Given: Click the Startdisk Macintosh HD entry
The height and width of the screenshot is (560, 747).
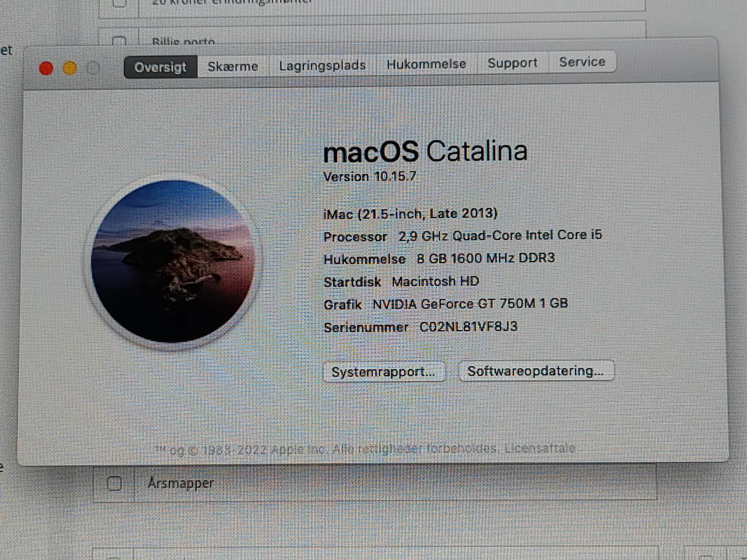Looking at the screenshot, I should pyautogui.click(x=401, y=281).
